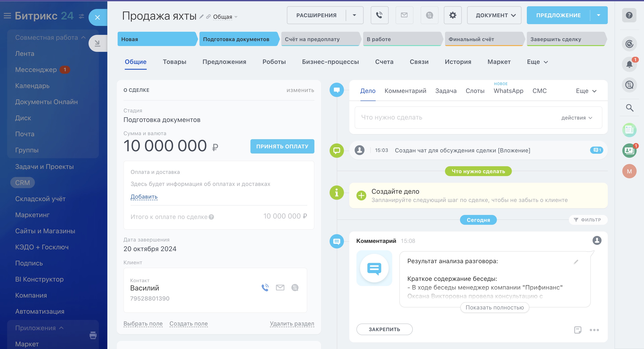Open help question mark icon

coord(629,15)
